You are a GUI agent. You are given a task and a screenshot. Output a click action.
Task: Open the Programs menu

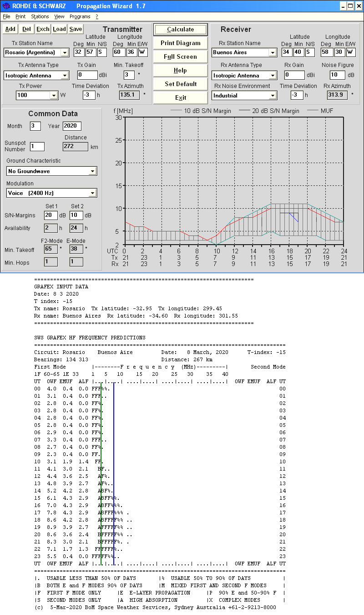point(80,16)
